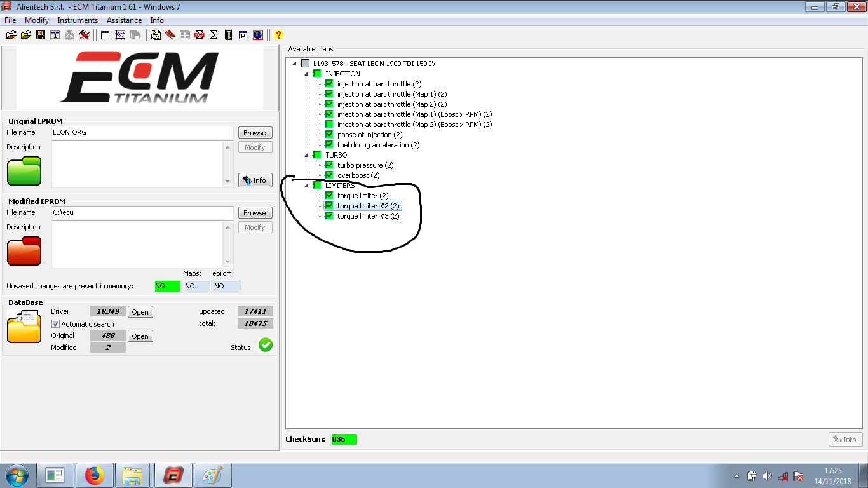This screenshot has width=868, height=488.
Task: Click the teal column toolbar icon
Action: click(x=229, y=35)
